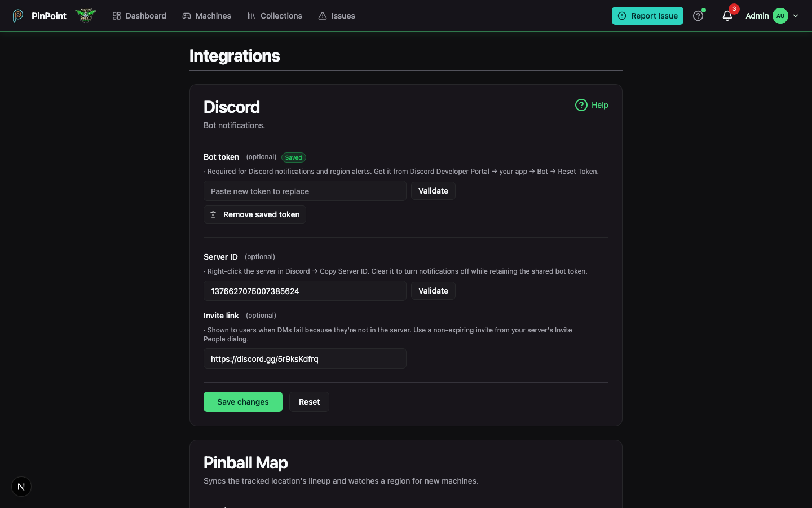Viewport: 812px width, 508px height.
Task: Expand the Admin account menu chevron
Action: [796, 16]
